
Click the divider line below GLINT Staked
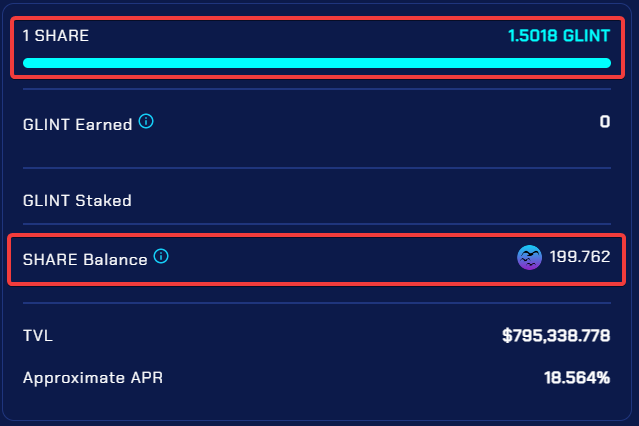(x=316, y=223)
